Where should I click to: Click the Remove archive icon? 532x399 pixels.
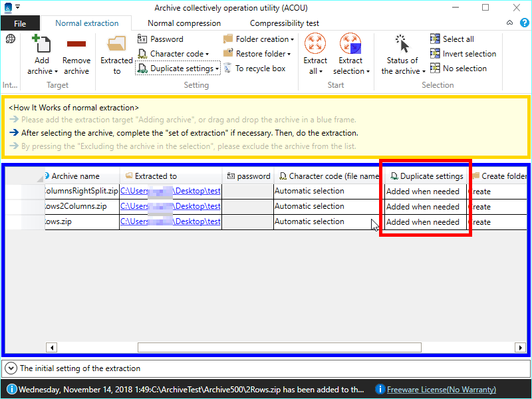[x=76, y=45]
